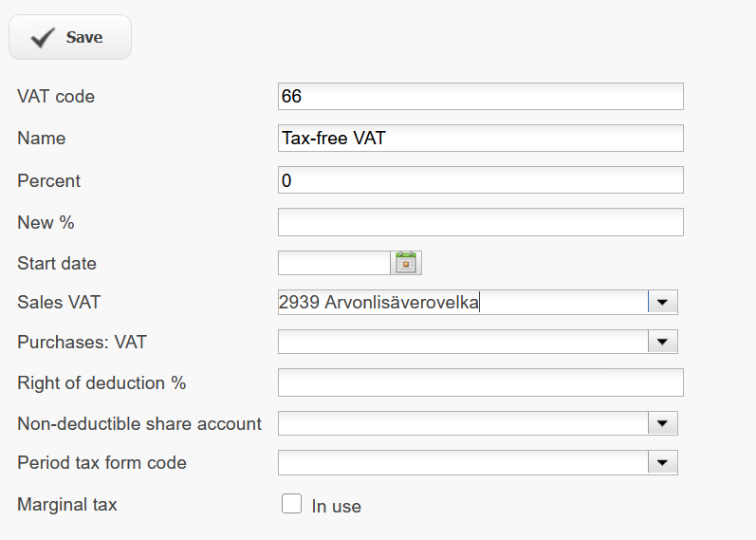756x540 pixels.
Task: Expand Non-deductible share account dropdown arrow
Action: pos(663,423)
